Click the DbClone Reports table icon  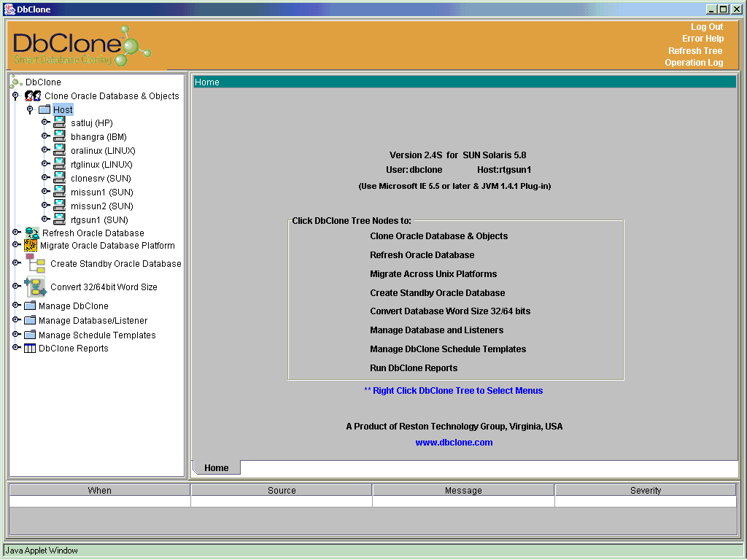coord(30,348)
